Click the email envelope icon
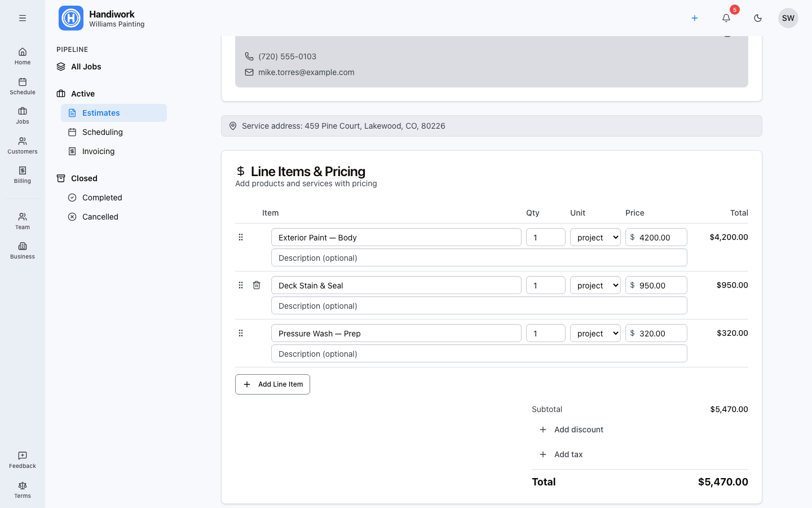The image size is (812, 508). (x=249, y=72)
